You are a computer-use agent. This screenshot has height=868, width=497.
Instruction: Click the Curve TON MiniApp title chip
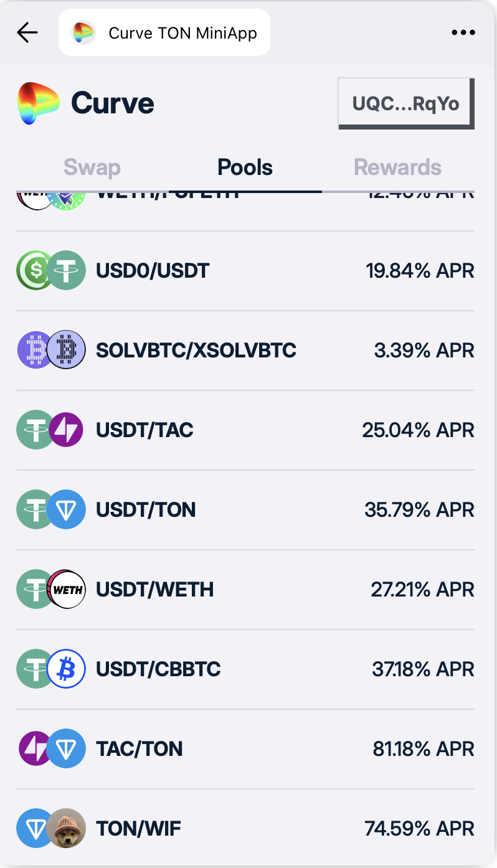[164, 32]
